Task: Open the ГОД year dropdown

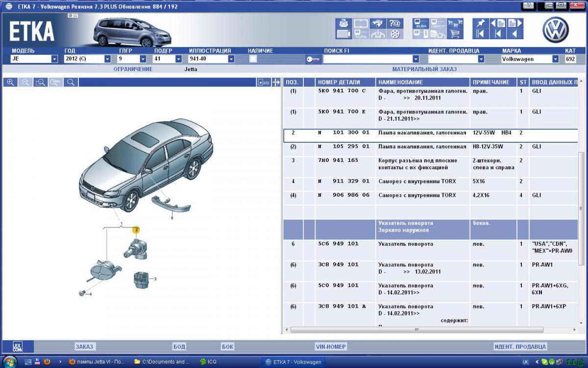Action: [x=107, y=59]
